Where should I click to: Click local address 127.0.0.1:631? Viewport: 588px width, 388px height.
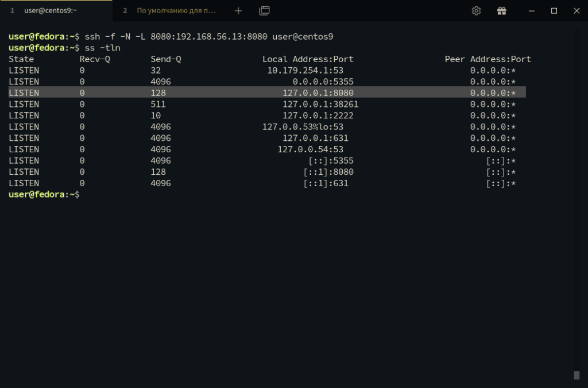point(315,138)
